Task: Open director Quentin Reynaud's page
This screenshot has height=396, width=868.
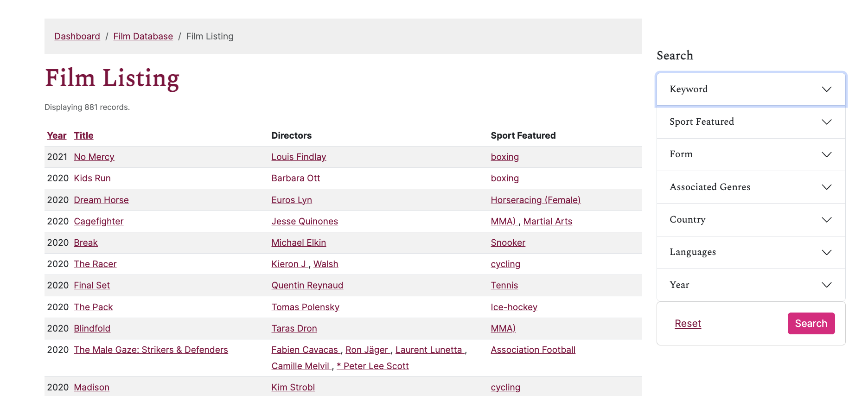Action: pyautogui.click(x=307, y=285)
